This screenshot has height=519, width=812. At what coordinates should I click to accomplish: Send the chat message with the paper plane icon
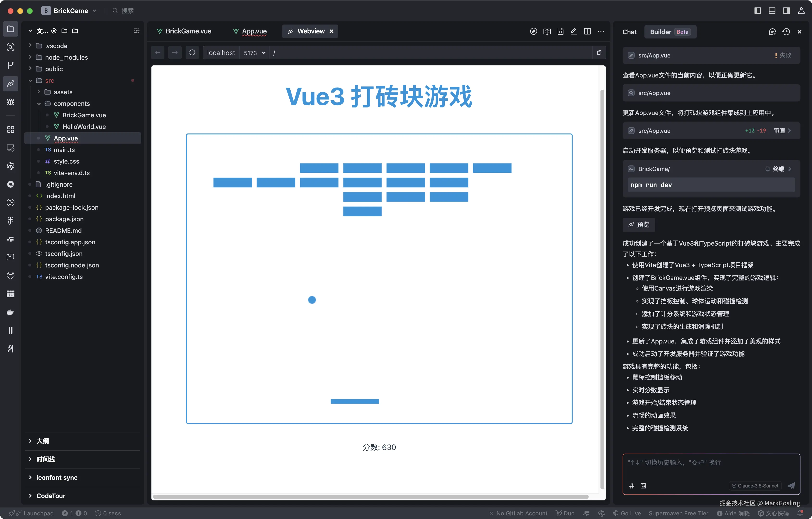point(791,486)
